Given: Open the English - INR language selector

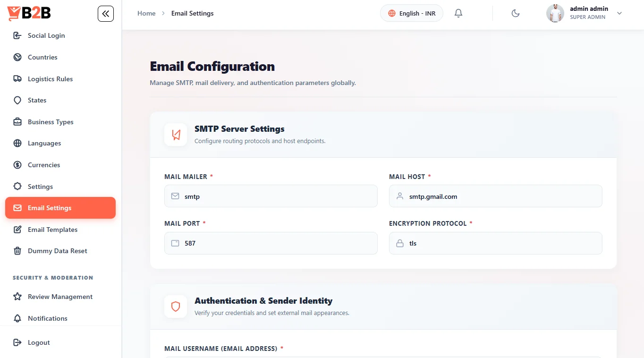Looking at the screenshot, I should click(x=412, y=13).
